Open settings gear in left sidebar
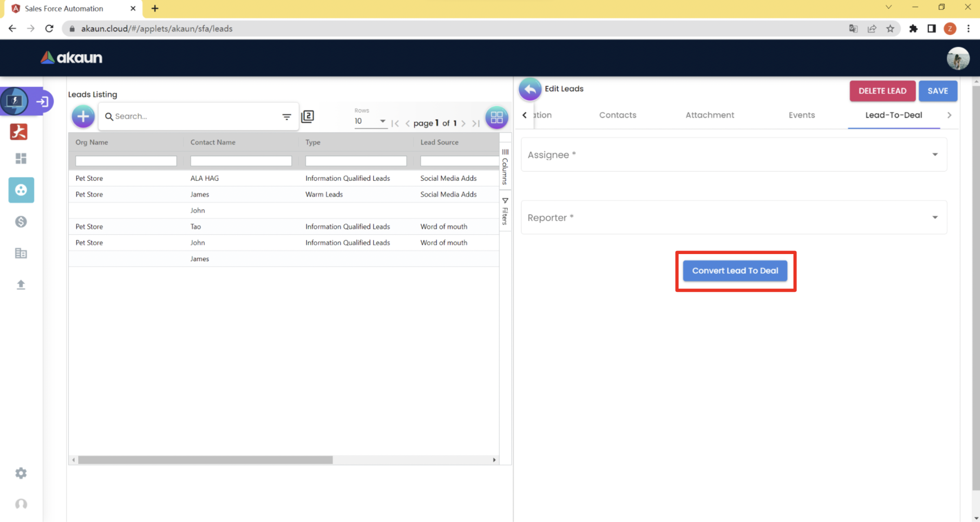980x522 pixels. click(x=21, y=473)
